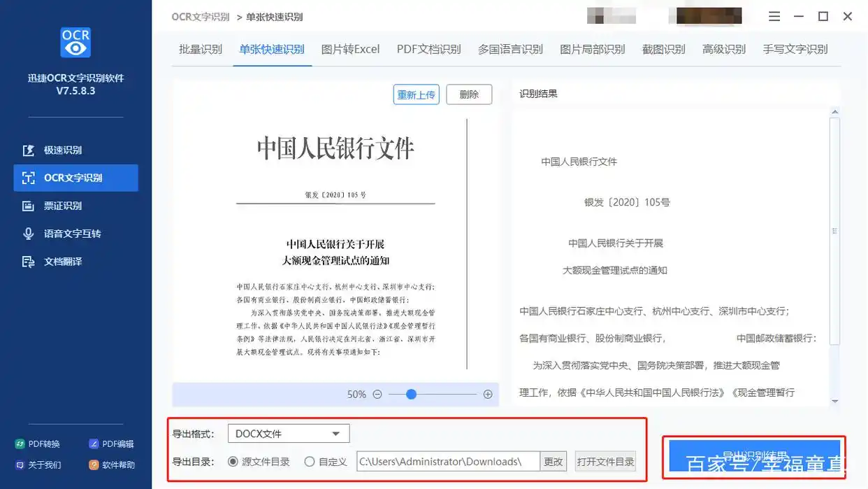
Task: Switch to 多国语言识别 tab
Action: pyautogui.click(x=510, y=49)
